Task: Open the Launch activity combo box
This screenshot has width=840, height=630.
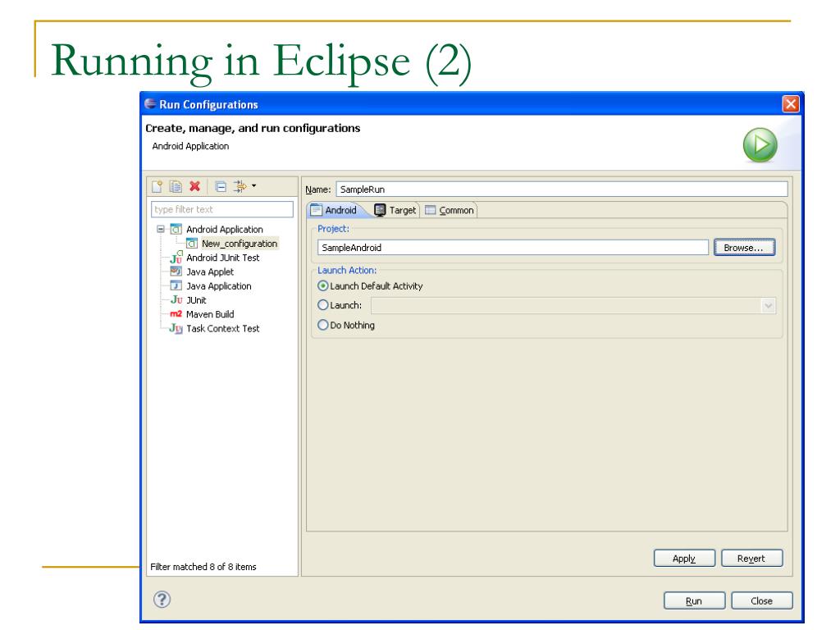Action: pyautogui.click(x=573, y=305)
